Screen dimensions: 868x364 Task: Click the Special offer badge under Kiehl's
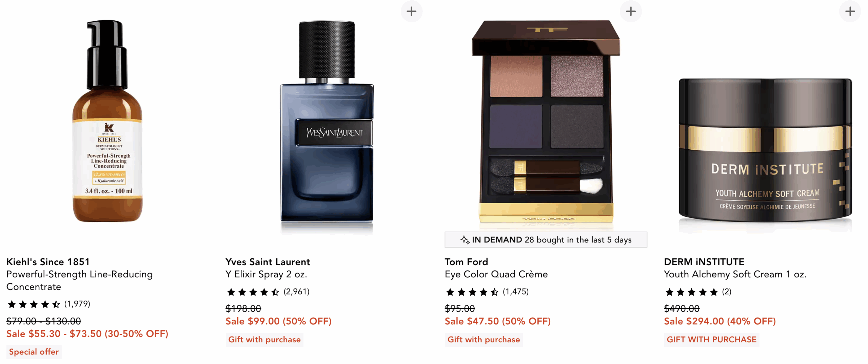(x=34, y=352)
